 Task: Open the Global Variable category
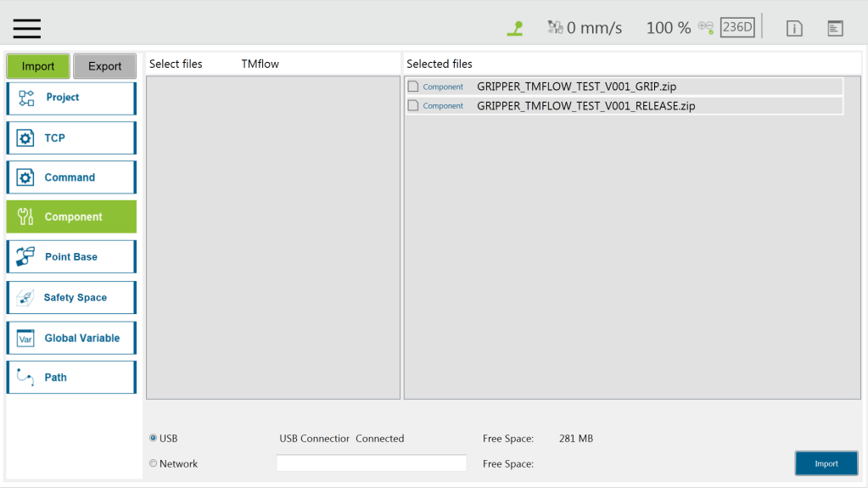click(x=71, y=338)
